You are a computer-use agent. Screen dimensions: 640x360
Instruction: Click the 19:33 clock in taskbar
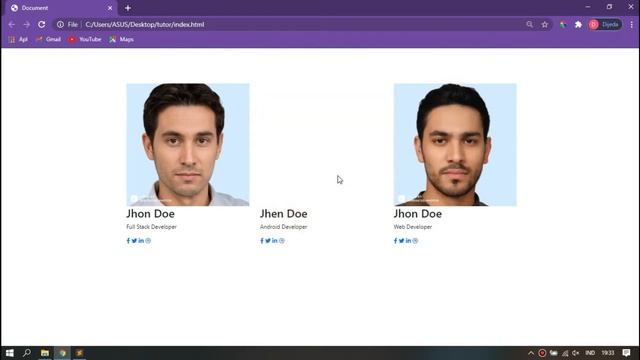point(608,353)
